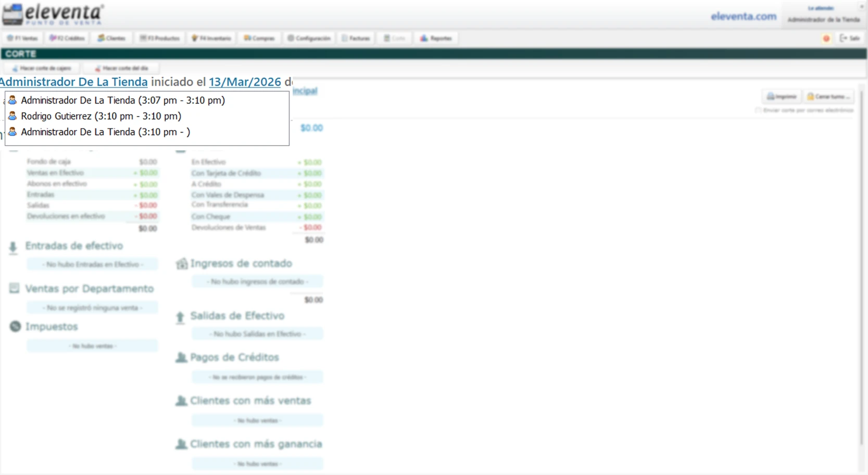
Task: Print the corte with Imprimir button
Action: click(x=782, y=97)
